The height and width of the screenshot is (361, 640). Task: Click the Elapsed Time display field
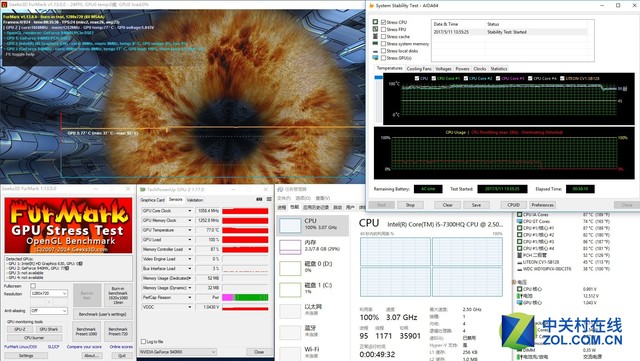tap(580, 189)
